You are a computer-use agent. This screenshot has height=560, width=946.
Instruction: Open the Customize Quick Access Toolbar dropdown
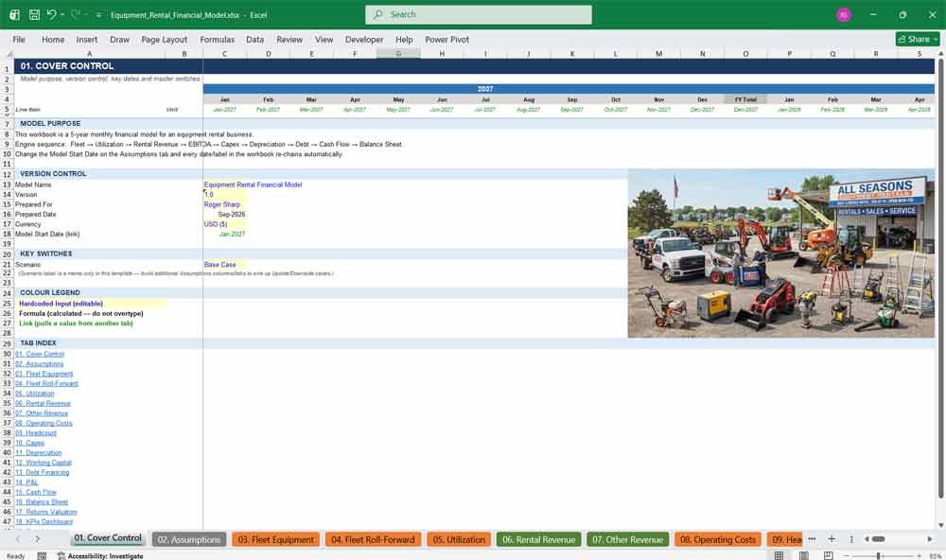point(98,15)
